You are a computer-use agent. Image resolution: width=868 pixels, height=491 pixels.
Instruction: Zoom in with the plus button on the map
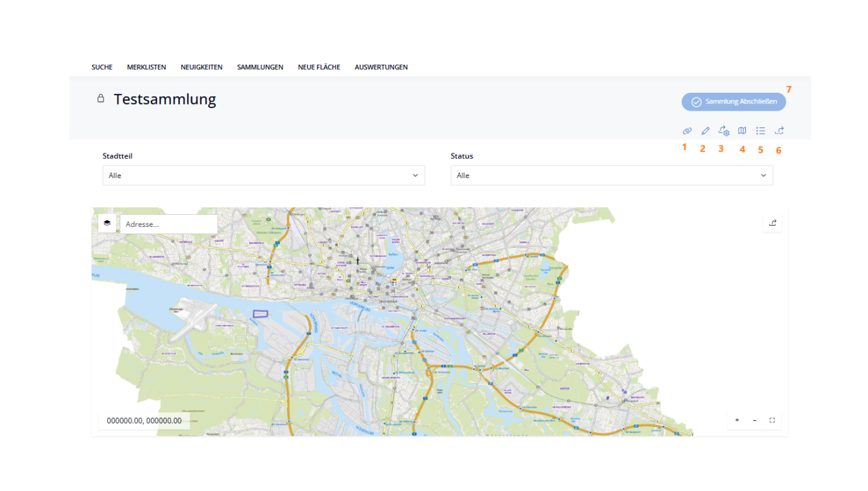tap(737, 420)
